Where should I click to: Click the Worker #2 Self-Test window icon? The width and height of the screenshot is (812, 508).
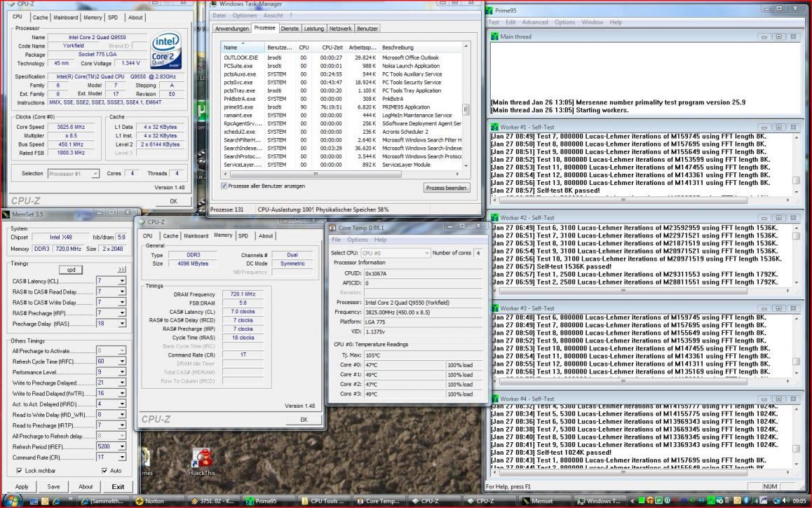(494, 218)
